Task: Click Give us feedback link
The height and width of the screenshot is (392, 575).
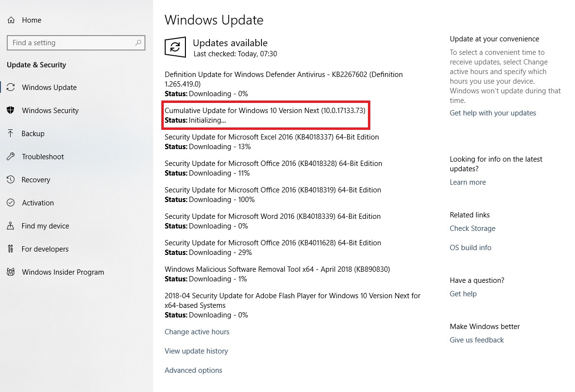Action: point(477,340)
